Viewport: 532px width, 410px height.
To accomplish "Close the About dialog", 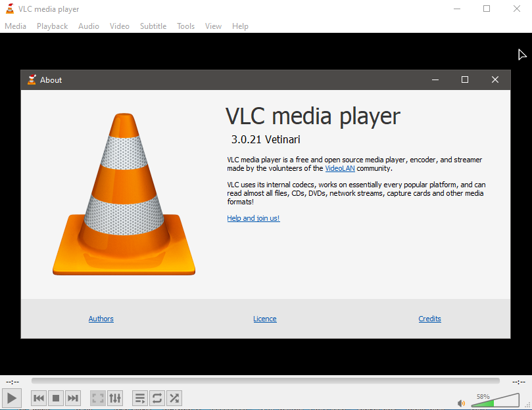I will [x=495, y=80].
